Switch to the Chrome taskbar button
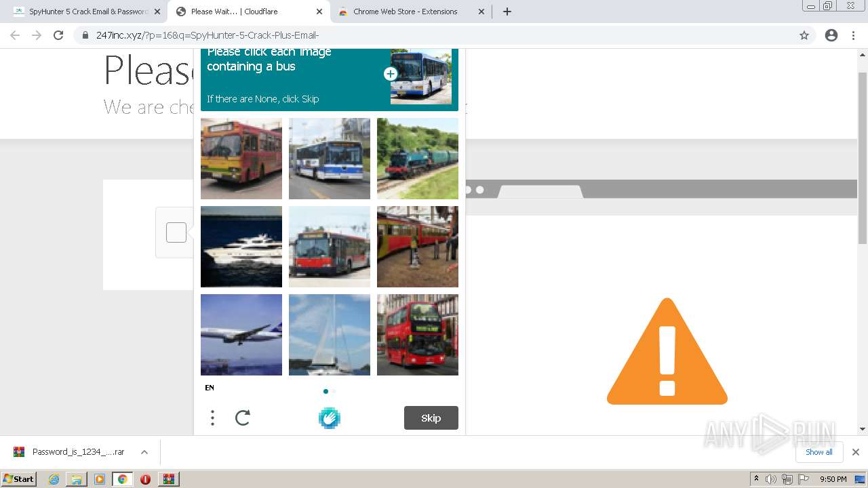 [123, 479]
